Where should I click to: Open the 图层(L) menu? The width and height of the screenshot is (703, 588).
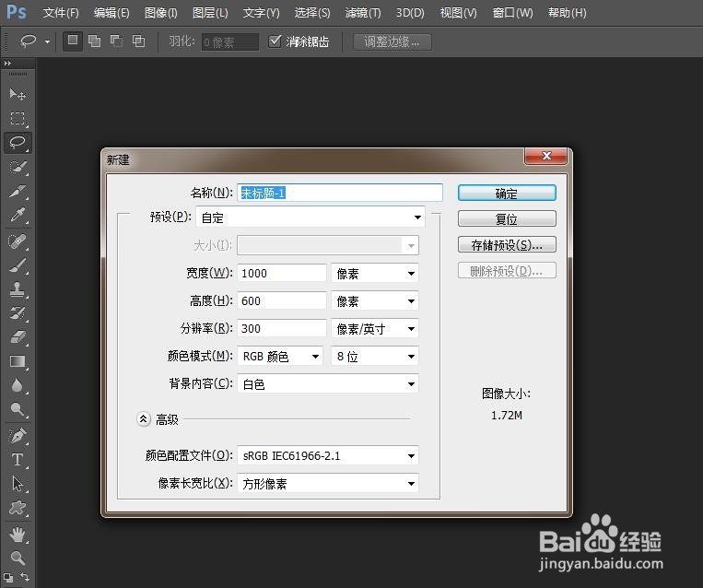click(x=210, y=13)
